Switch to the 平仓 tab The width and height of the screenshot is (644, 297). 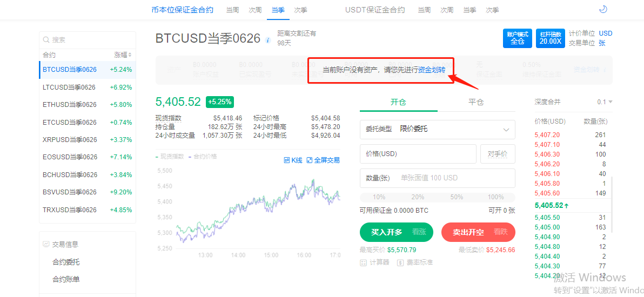click(476, 102)
